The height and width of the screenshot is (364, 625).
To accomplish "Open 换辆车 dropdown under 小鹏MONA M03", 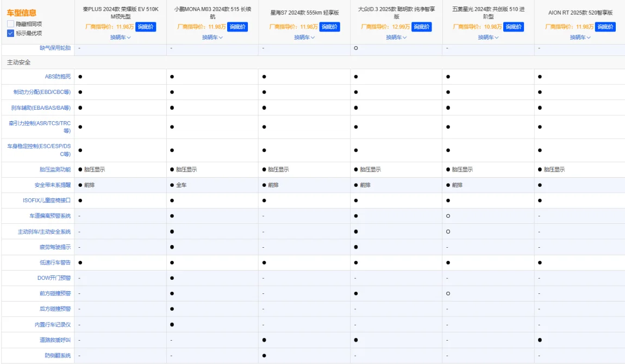I will pyautogui.click(x=212, y=37).
